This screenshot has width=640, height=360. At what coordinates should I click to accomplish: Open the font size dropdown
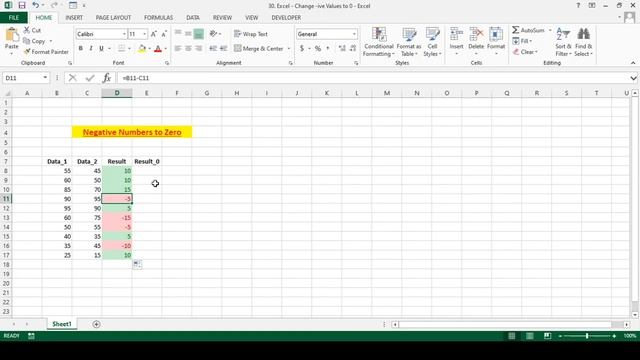click(144, 34)
